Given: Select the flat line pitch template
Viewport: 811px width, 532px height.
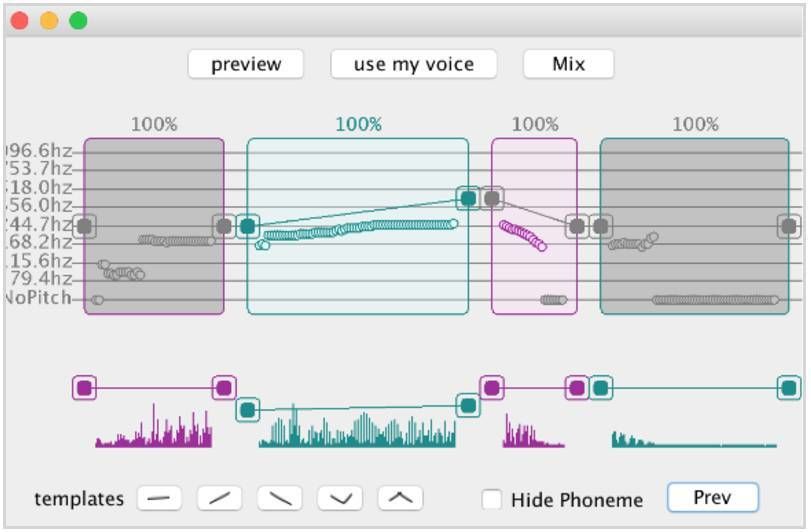Looking at the screenshot, I should pos(159,498).
